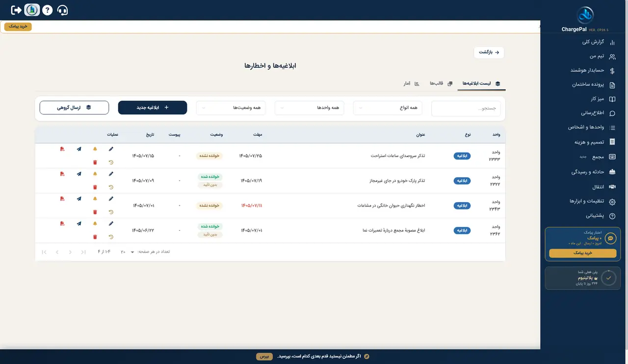
Task: Click the bell reminder icon for unit 2333
Action: coord(95,149)
